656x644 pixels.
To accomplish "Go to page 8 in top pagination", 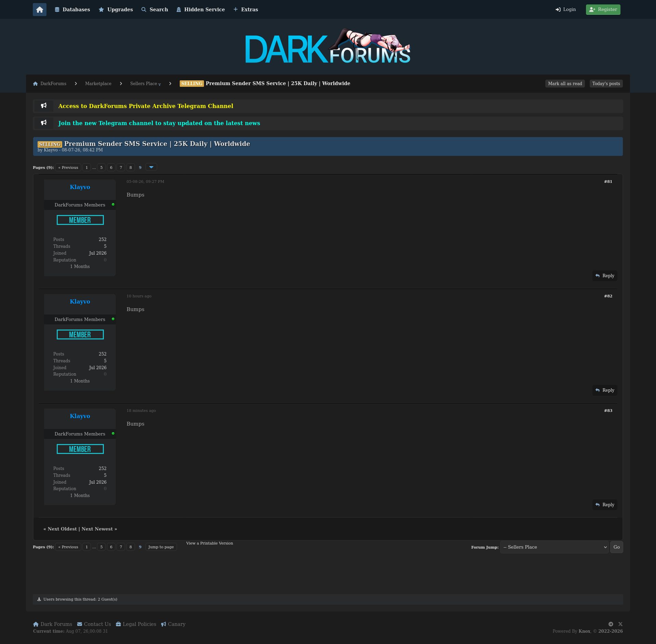I will pos(131,167).
